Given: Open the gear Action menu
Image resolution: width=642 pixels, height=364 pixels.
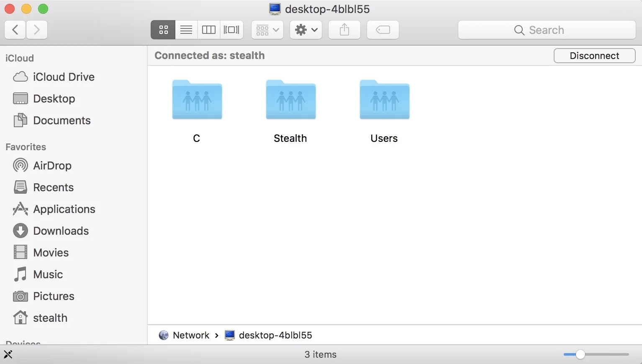Looking at the screenshot, I should 306,30.
